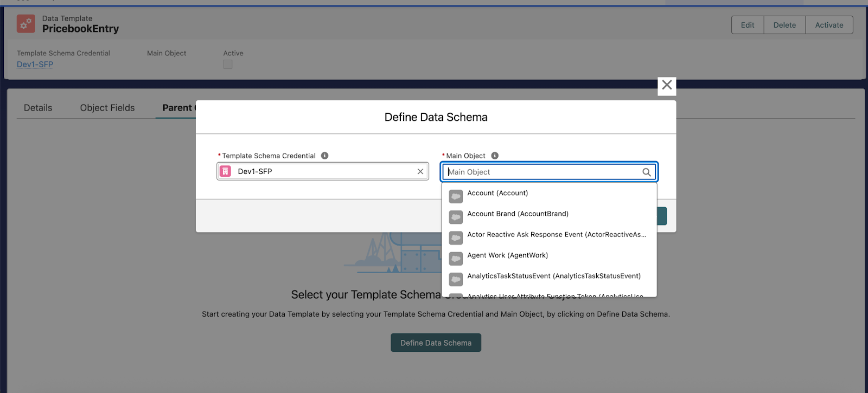Click the Dev1-SFP credential building icon
The height and width of the screenshot is (393, 868).
click(226, 171)
